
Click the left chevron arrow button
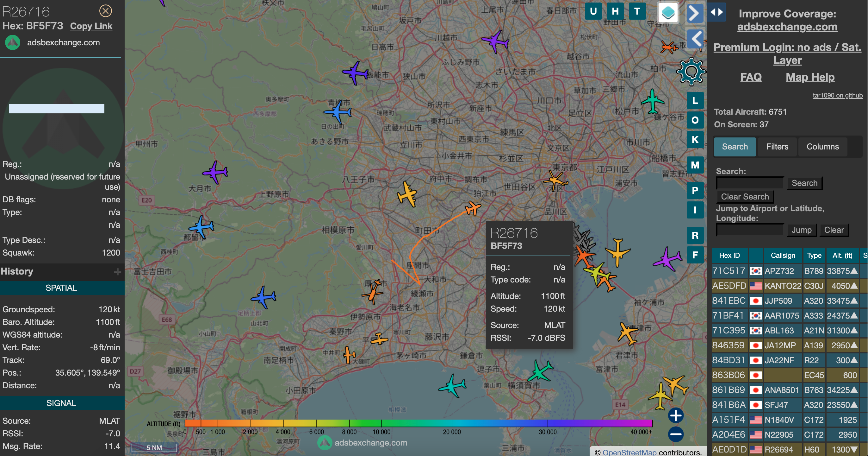click(695, 39)
